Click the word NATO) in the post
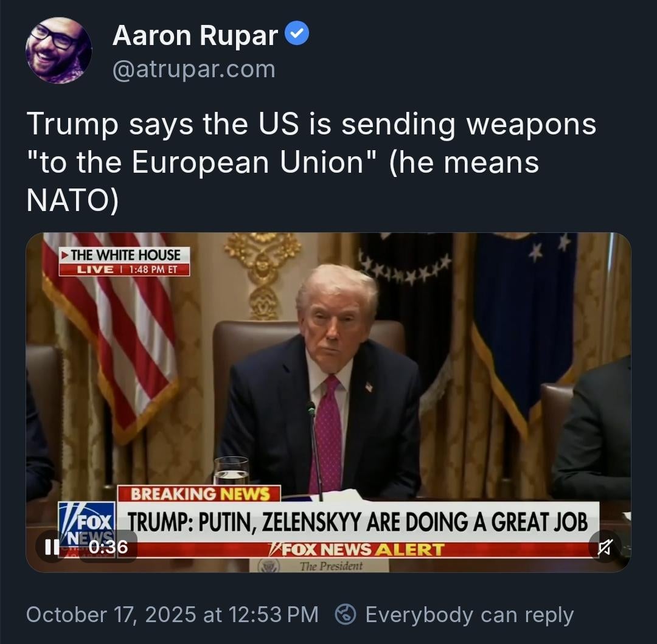 tap(72, 201)
